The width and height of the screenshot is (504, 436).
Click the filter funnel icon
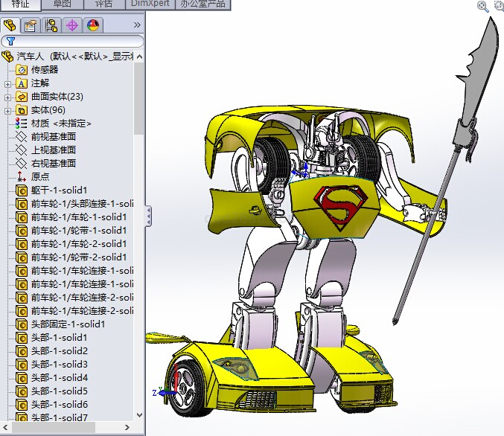10,42
